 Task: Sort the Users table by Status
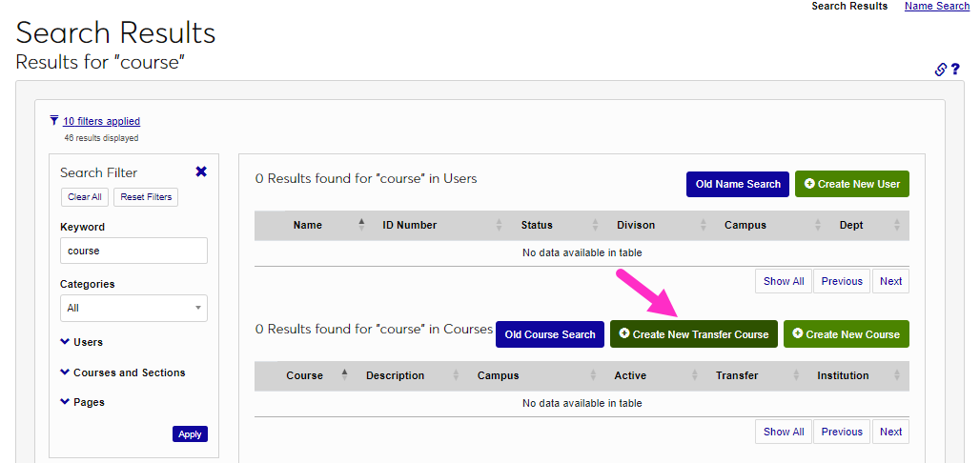[x=537, y=225]
